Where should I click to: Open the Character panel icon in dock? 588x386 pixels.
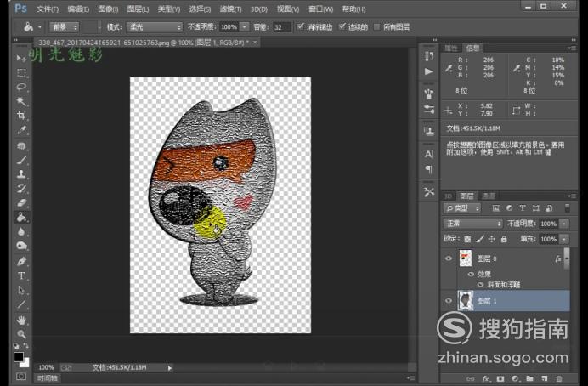[429, 154]
